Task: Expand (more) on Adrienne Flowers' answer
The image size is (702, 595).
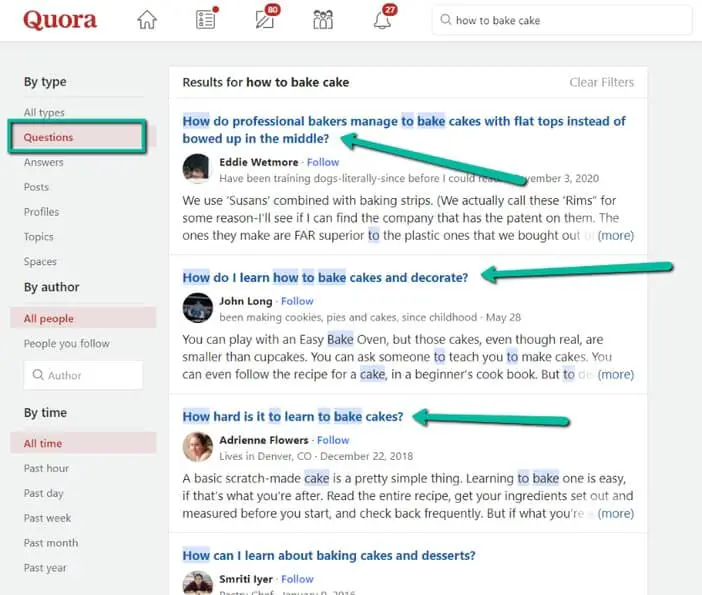Action: 616,513
